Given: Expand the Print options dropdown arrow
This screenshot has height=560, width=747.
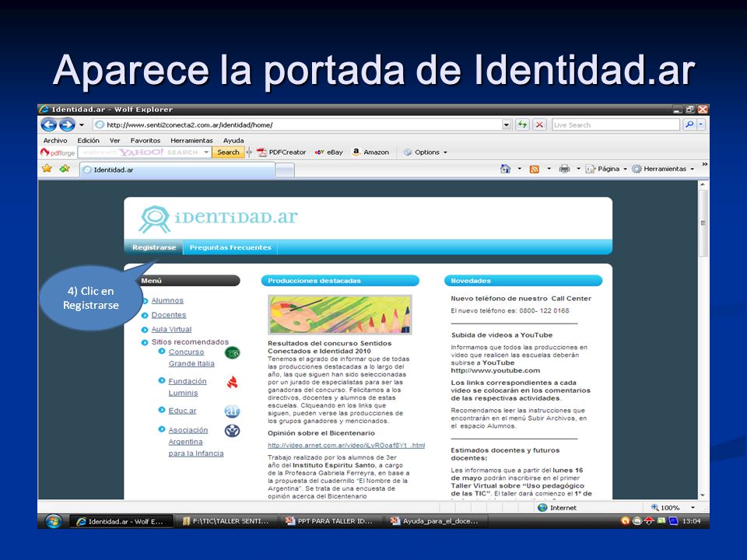Looking at the screenshot, I should tap(578, 169).
